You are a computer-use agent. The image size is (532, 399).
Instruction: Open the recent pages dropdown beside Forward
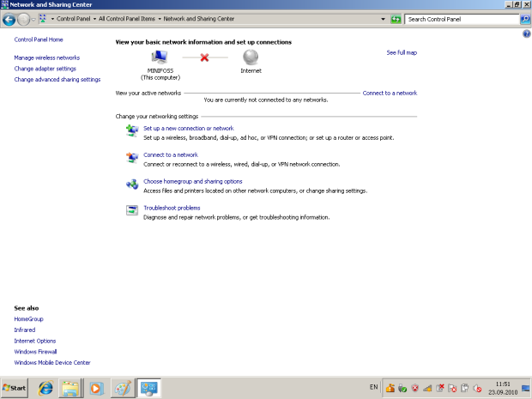(x=33, y=20)
